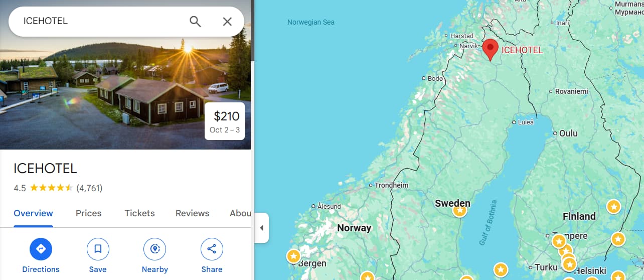This screenshot has height=280, width=644.
Task: Open the Reviews tab
Action: point(192,213)
